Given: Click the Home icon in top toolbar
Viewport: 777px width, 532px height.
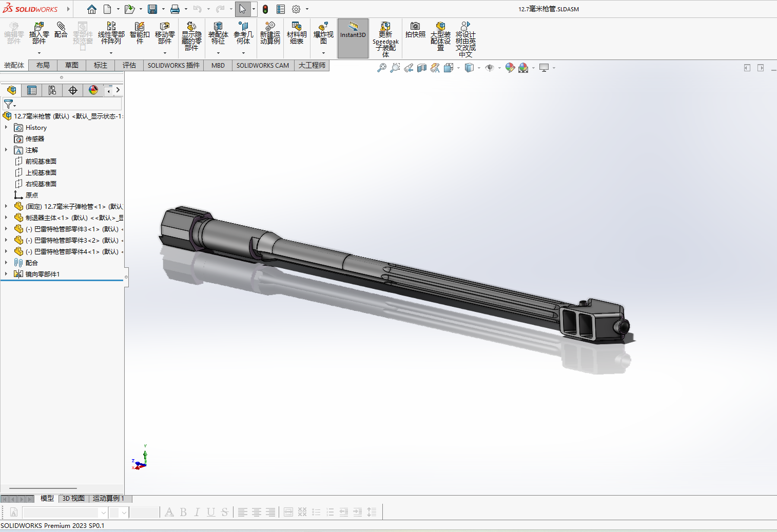Looking at the screenshot, I should click(x=91, y=9).
